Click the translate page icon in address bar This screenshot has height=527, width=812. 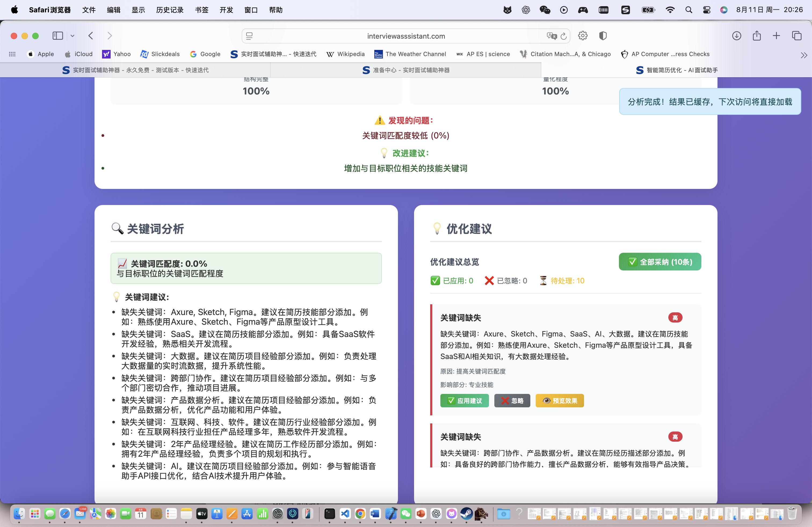pyautogui.click(x=551, y=36)
